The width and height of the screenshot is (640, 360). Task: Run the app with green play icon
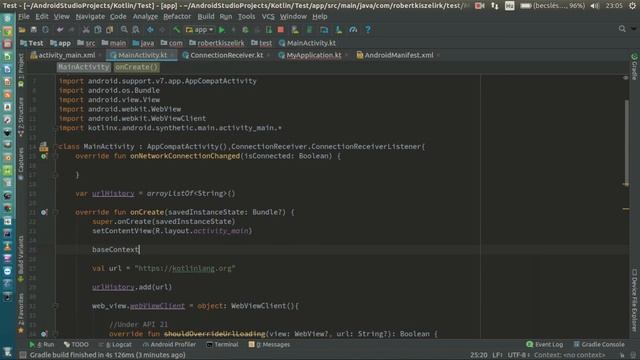click(222, 29)
